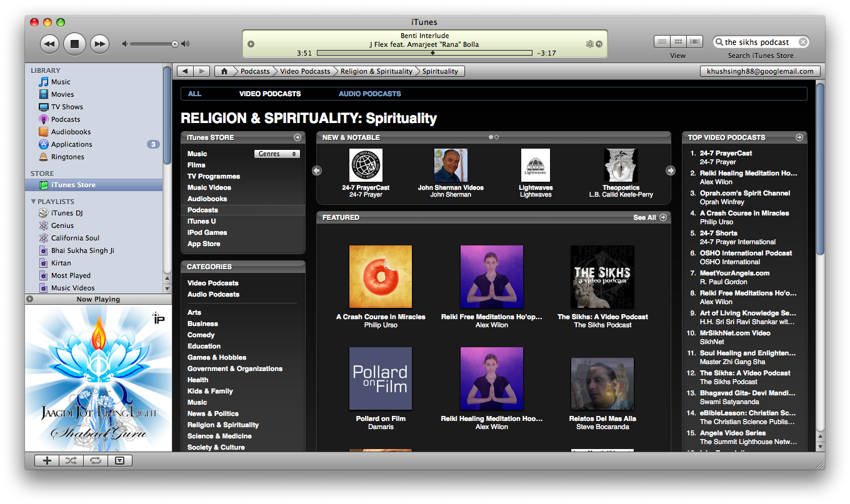Open the California Soul playlist
Screen dimensions: 850x504
(x=75, y=238)
